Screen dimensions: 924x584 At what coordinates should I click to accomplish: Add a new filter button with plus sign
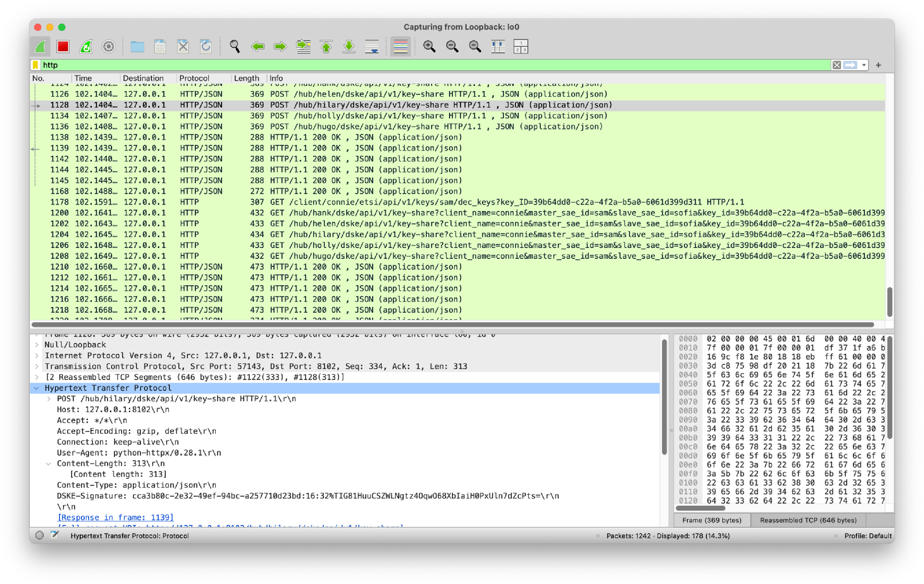pyautogui.click(x=878, y=65)
